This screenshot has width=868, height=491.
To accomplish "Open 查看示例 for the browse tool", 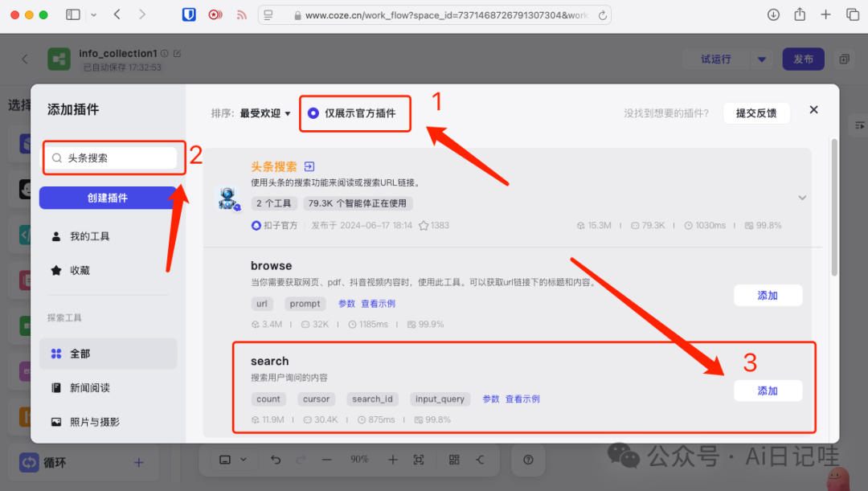I will pyautogui.click(x=378, y=304).
